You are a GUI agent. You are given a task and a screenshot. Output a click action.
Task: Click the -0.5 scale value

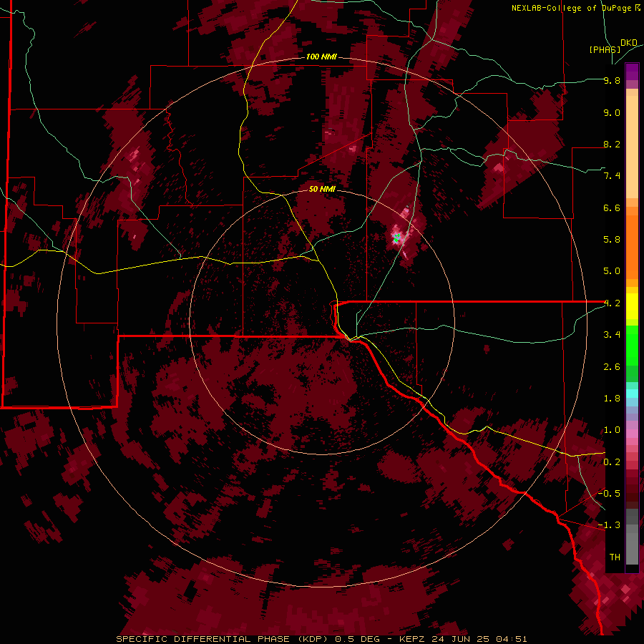[609, 494]
